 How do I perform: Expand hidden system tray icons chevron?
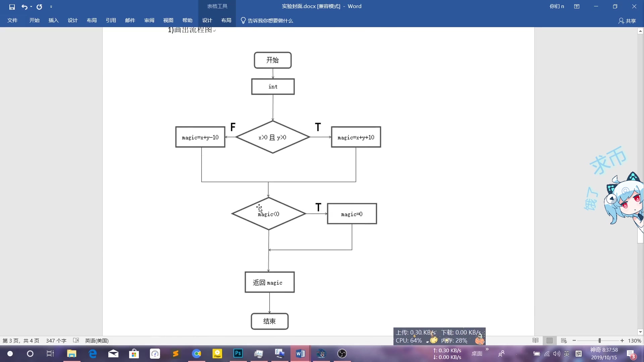click(487, 349)
